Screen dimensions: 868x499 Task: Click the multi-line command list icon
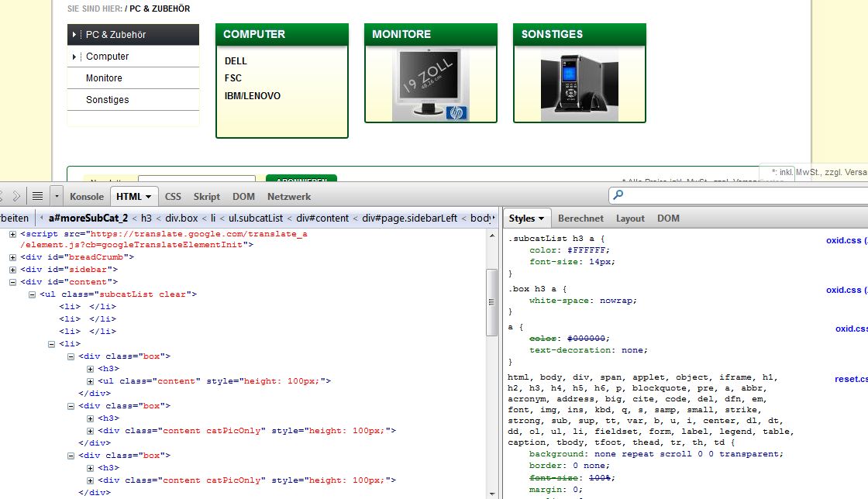coord(37,196)
